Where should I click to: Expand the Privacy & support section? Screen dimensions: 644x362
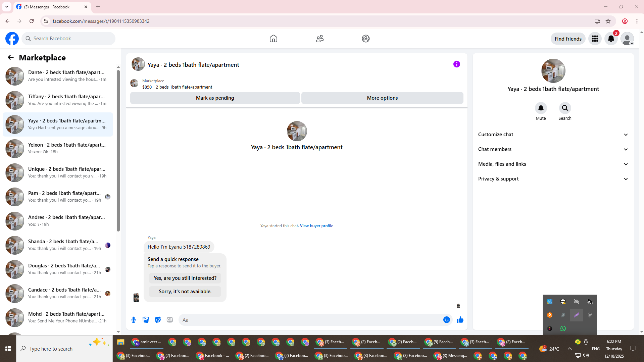pos(553,179)
